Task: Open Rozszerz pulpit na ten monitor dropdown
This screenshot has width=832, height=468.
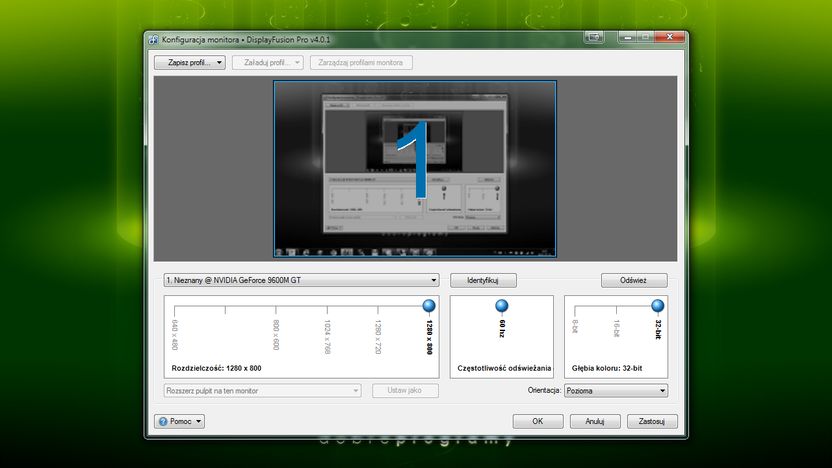Action: (x=263, y=391)
